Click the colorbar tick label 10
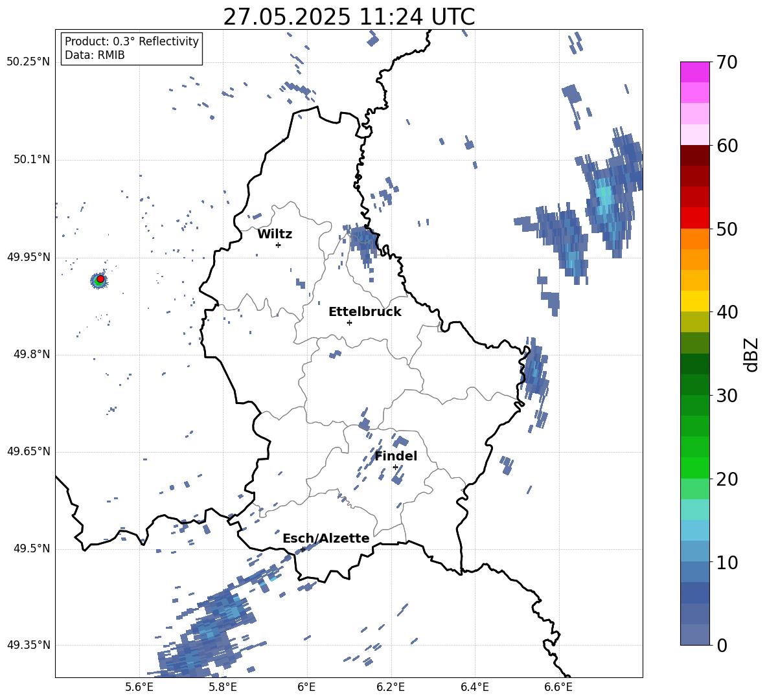The image size is (767, 700). coord(727,563)
